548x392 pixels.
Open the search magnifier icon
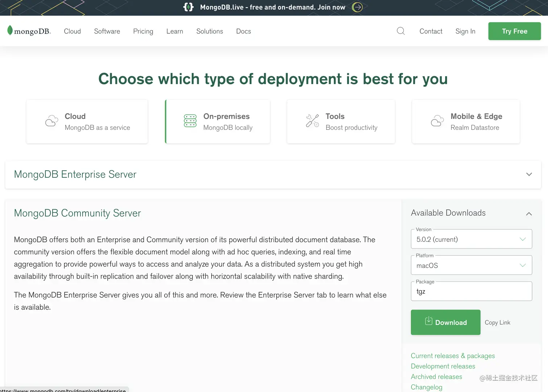click(x=400, y=31)
